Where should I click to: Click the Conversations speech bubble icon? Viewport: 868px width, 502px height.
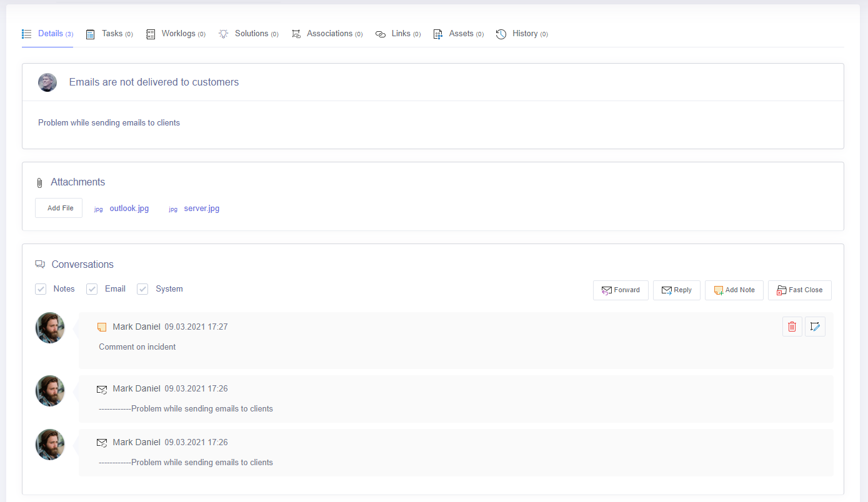(x=41, y=264)
